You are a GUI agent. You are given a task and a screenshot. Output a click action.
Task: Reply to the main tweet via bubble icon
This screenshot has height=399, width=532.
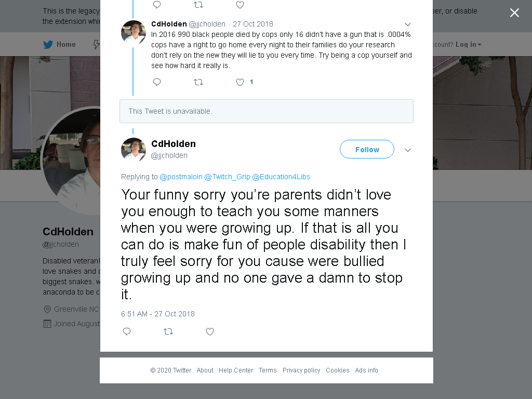[127, 331]
